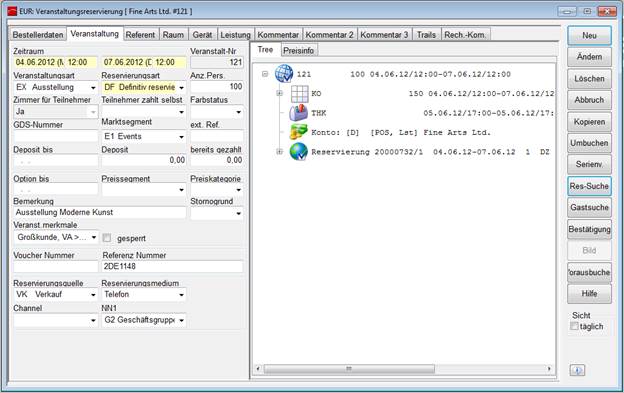Image resolution: width=624 pixels, height=393 pixels.
Task: Open the Raum tab
Action: [174, 35]
